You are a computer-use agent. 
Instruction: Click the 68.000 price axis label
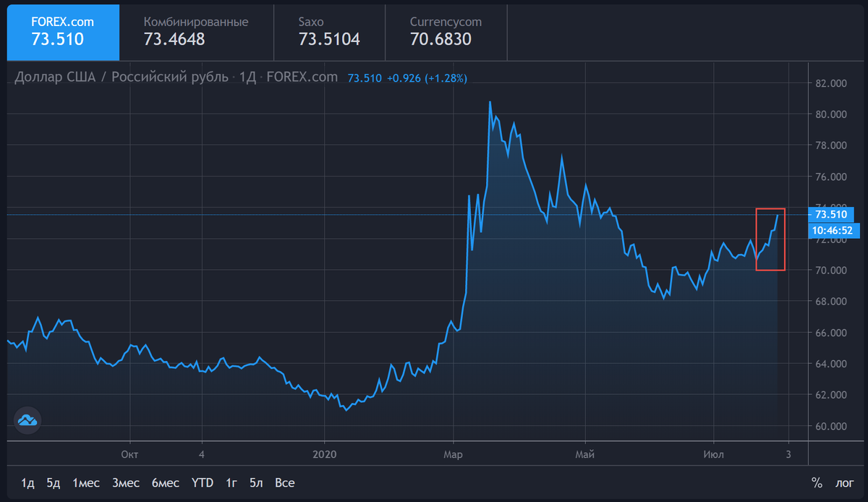830,302
